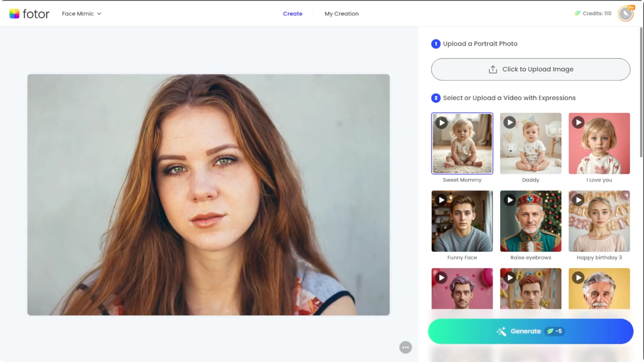Screen dimensions: 644x362
Task: Click the Raise eyebrows label
Action: 530,258
